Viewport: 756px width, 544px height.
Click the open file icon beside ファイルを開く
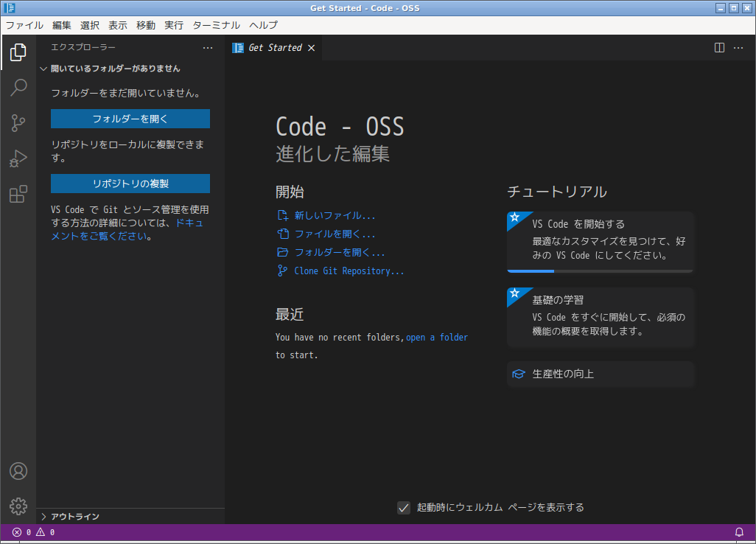282,234
